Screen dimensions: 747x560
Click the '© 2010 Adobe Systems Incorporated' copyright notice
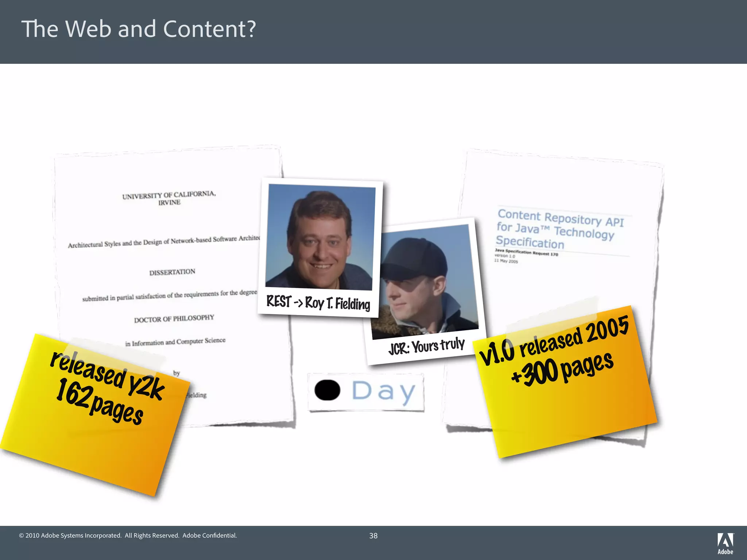[128, 536]
